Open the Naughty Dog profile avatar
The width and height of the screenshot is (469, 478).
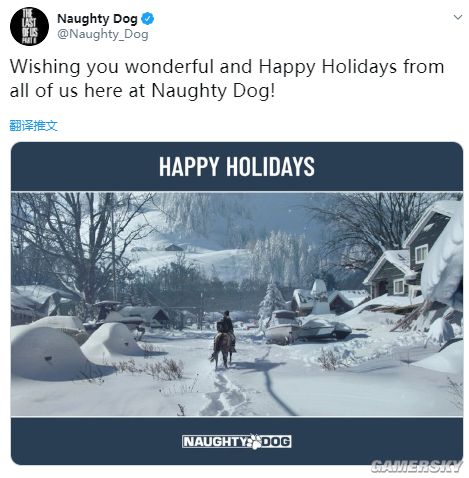[x=29, y=26]
